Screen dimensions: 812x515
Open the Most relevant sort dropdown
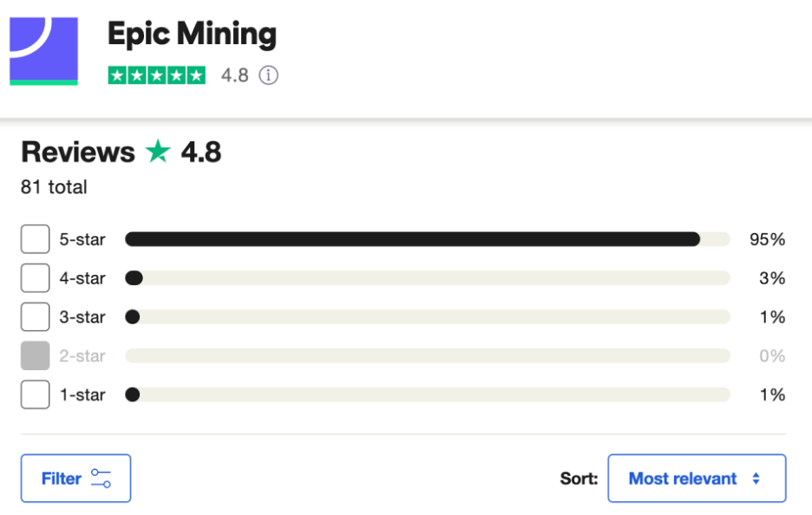coord(696,479)
